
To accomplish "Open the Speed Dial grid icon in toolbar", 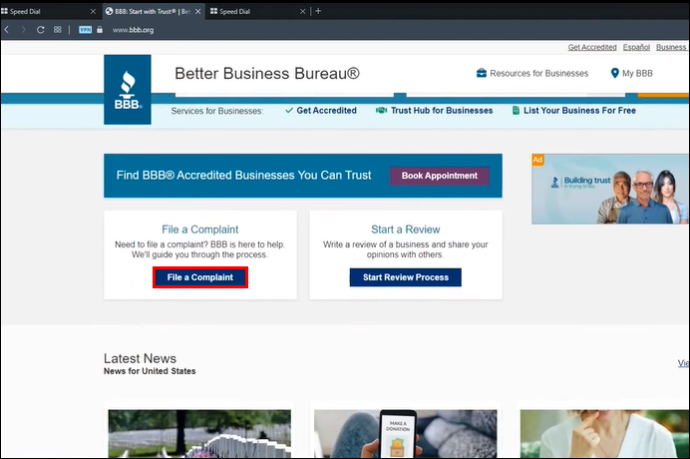I will pos(58,29).
